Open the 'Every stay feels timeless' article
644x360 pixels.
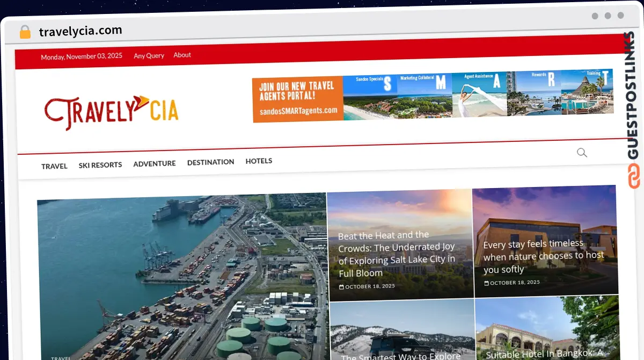tap(543, 256)
